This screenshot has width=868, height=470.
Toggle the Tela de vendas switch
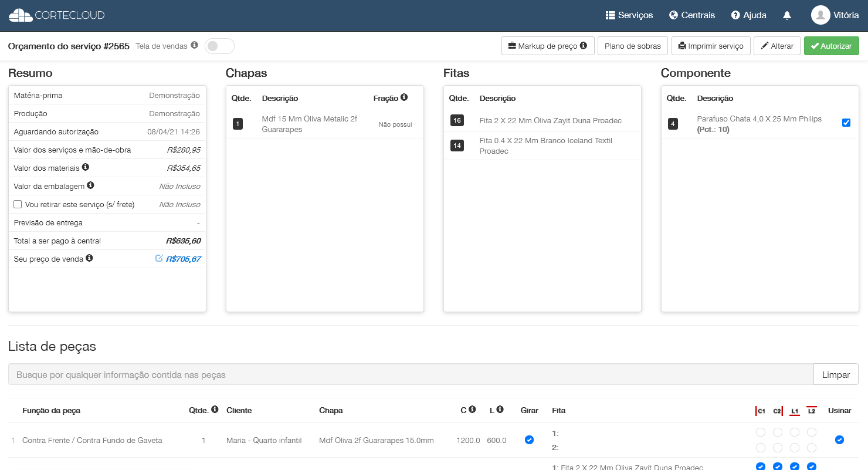pos(219,46)
